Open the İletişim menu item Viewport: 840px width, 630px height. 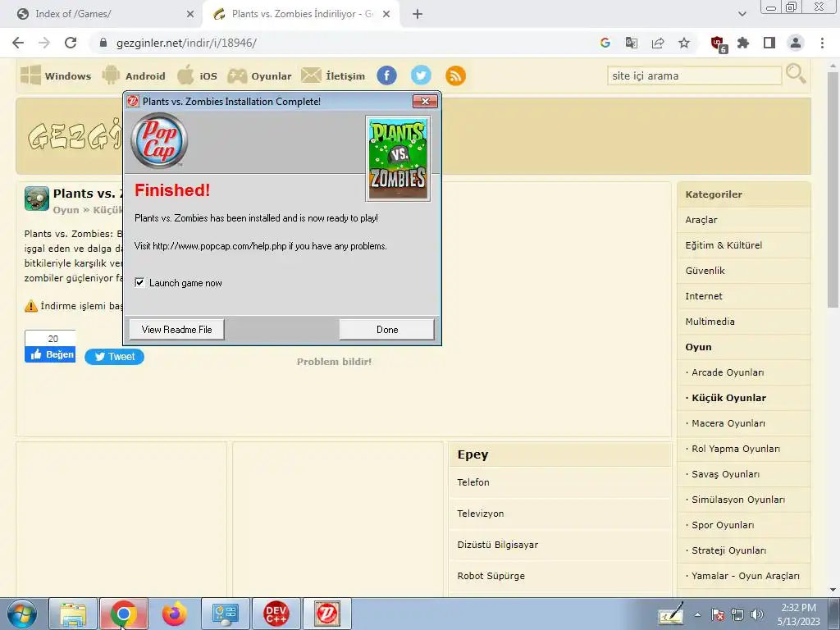(x=333, y=75)
